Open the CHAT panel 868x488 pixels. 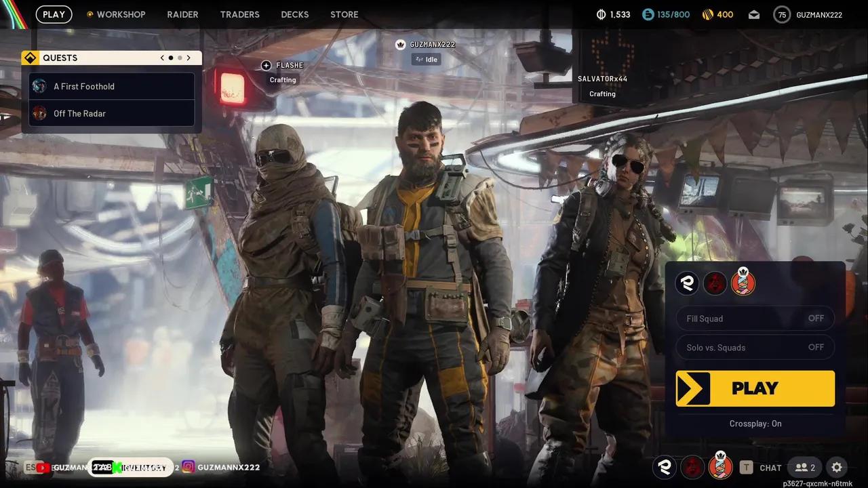[770, 468]
